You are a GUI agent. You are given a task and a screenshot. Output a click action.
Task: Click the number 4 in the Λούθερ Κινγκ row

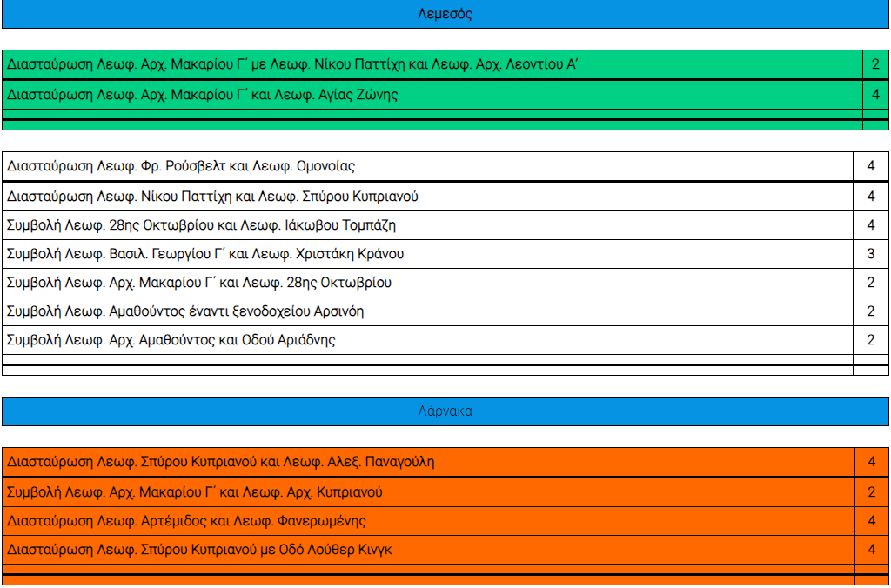click(x=871, y=550)
